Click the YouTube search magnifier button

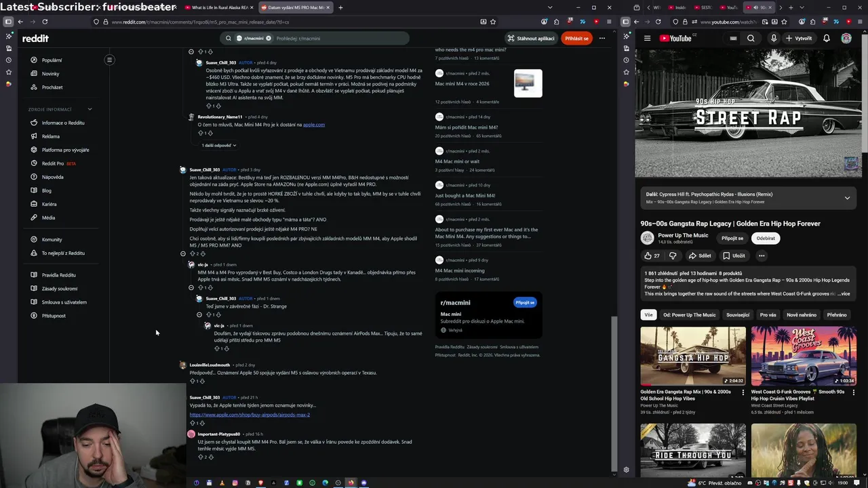coord(751,39)
